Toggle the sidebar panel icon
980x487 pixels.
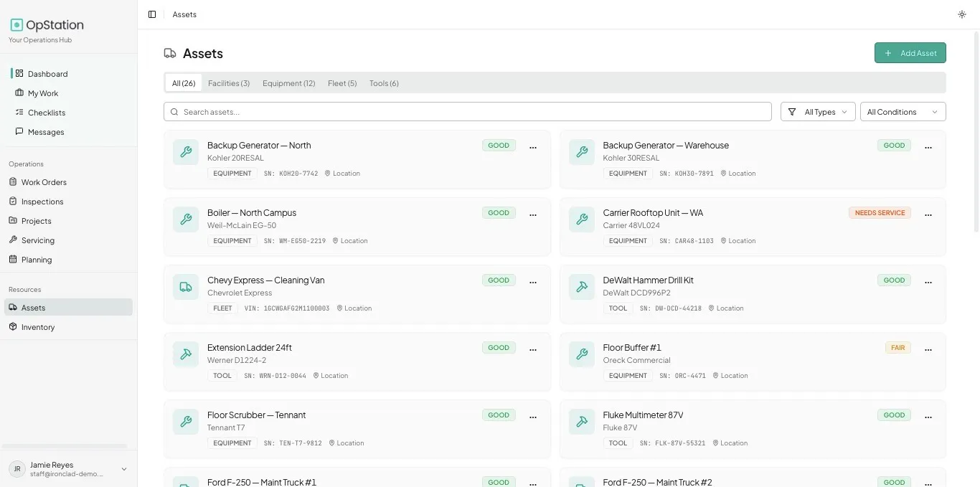pyautogui.click(x=152, y=14)
